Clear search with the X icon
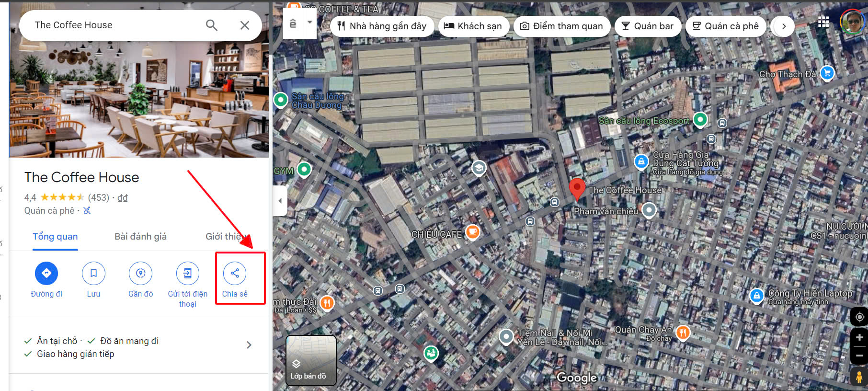868x391 pixels. tap(245, 25)
